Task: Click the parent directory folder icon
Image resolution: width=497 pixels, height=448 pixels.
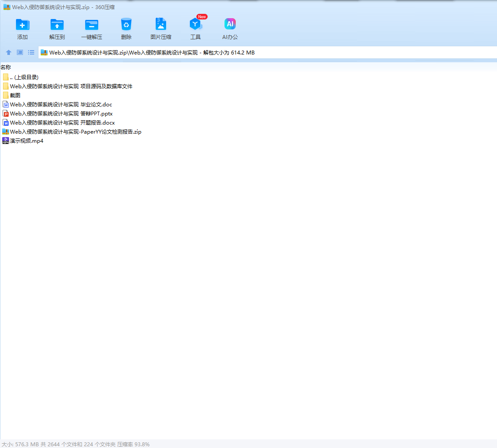Action: pyautogui.click(x=5, y=77)
